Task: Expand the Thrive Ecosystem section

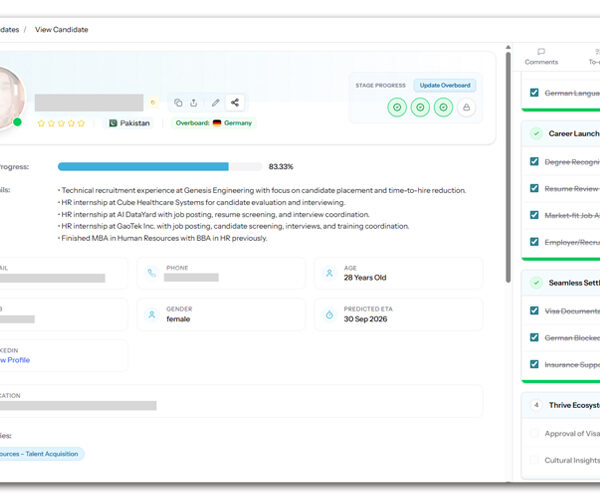Action: (x=561, y=405)
